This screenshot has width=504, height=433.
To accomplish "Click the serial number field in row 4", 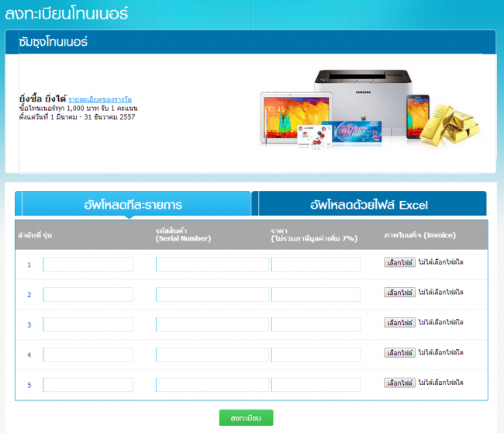I will 212,355.
